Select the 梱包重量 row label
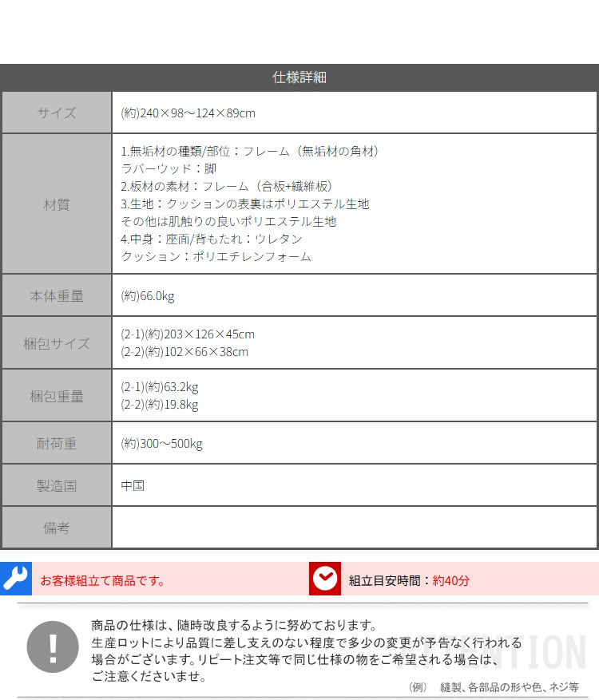Image resolution: width=599 pixels, height=700 pixels. coord(57,396)
